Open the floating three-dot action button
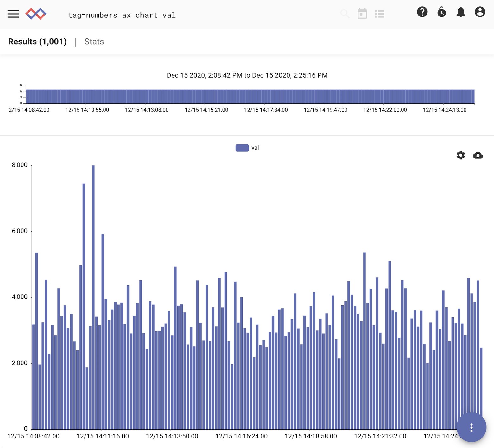The image size is (494, 448). point(471,427)
